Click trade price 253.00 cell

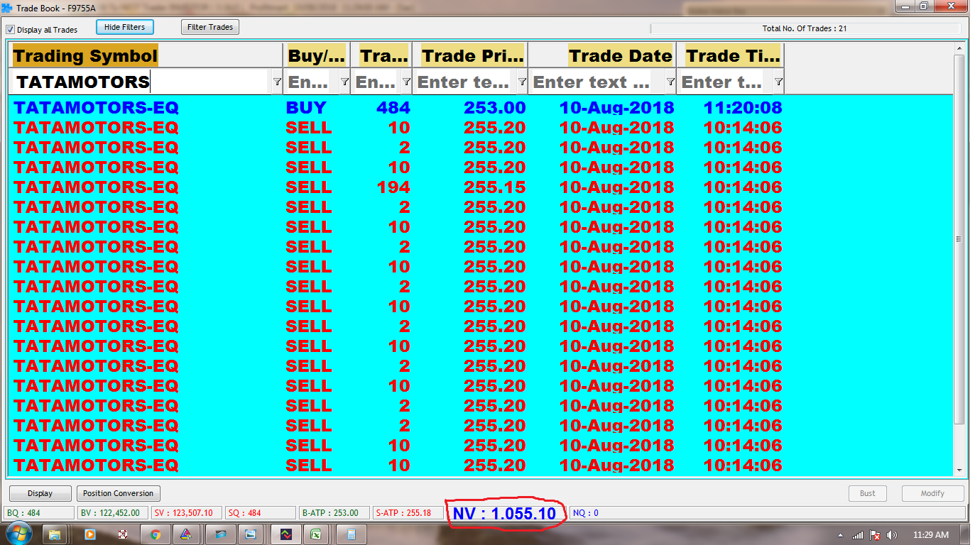[x=494, y=108]
